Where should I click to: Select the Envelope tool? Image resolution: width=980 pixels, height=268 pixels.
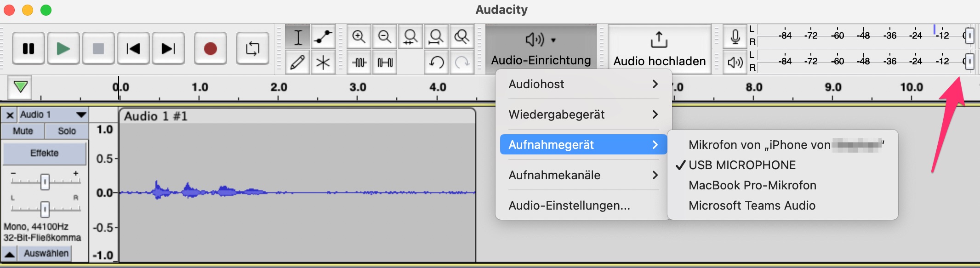click(323, 37)
